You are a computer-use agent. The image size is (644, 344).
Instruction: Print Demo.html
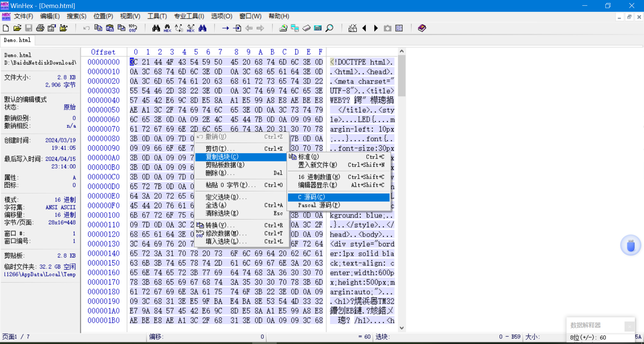[40, 28]
